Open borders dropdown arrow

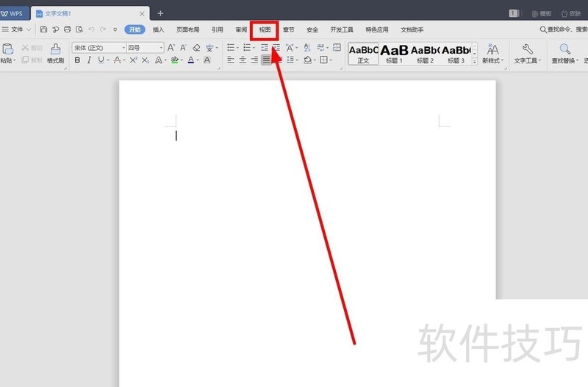coord(331,60)
